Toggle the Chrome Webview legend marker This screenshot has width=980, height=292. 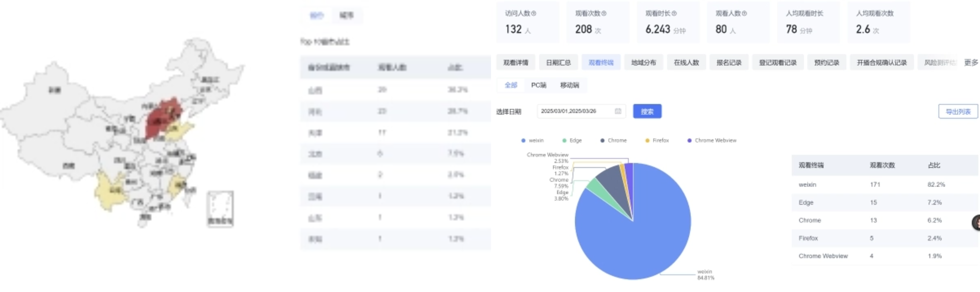(689, 140)
